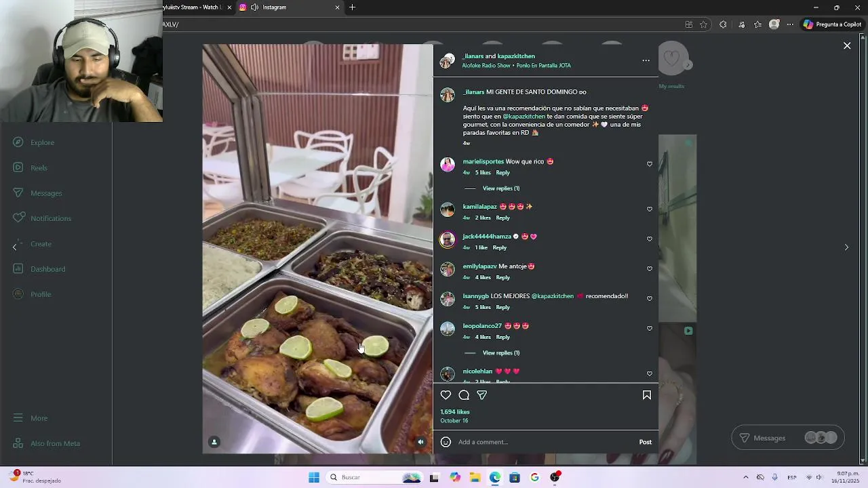This screenshot has width=868, height=488.
Task: Like emilylapazv's comment
Action: coord(650,268)
